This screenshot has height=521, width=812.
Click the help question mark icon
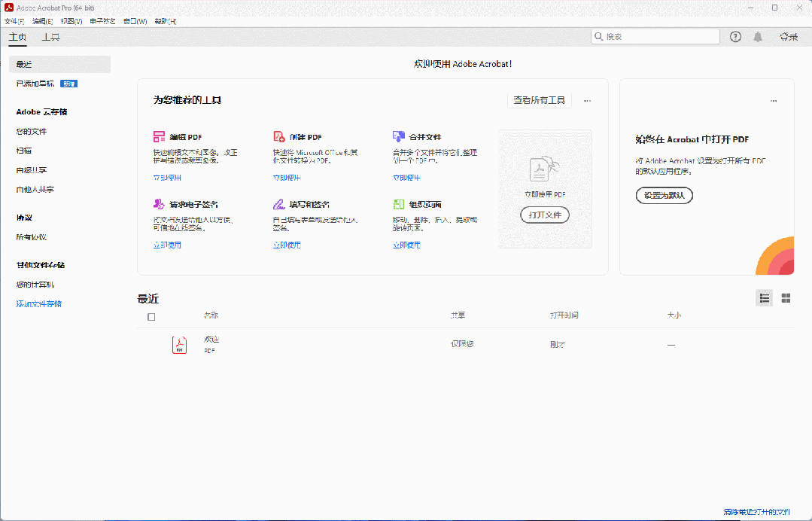[735, 37]
